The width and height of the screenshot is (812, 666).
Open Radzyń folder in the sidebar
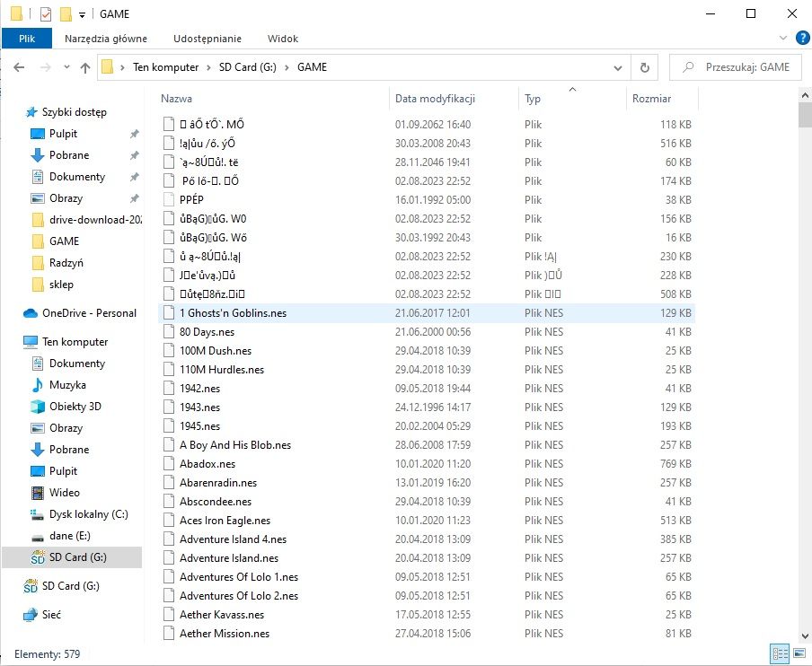coord(66,263)
